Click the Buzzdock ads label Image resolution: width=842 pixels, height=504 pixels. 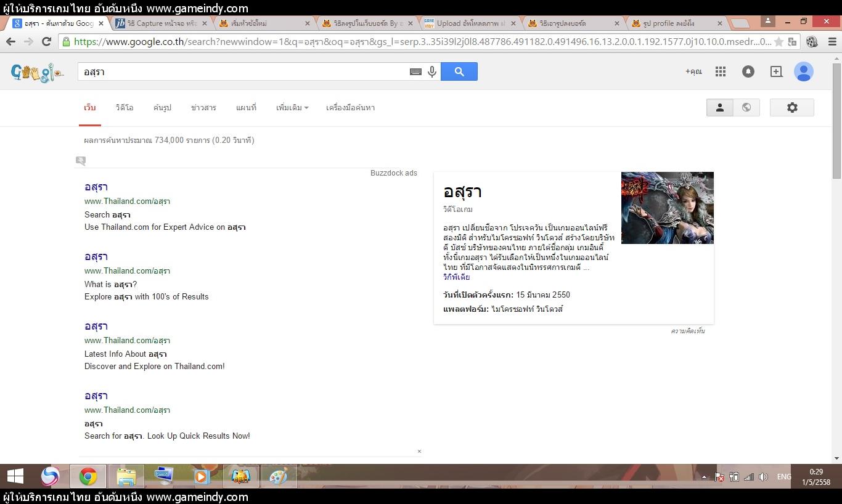(394, 173)
